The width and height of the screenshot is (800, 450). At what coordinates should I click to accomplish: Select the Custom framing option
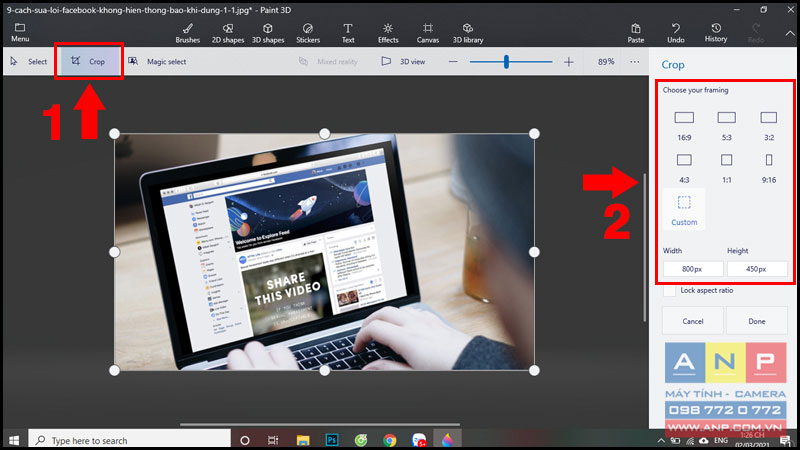(684, 209)
